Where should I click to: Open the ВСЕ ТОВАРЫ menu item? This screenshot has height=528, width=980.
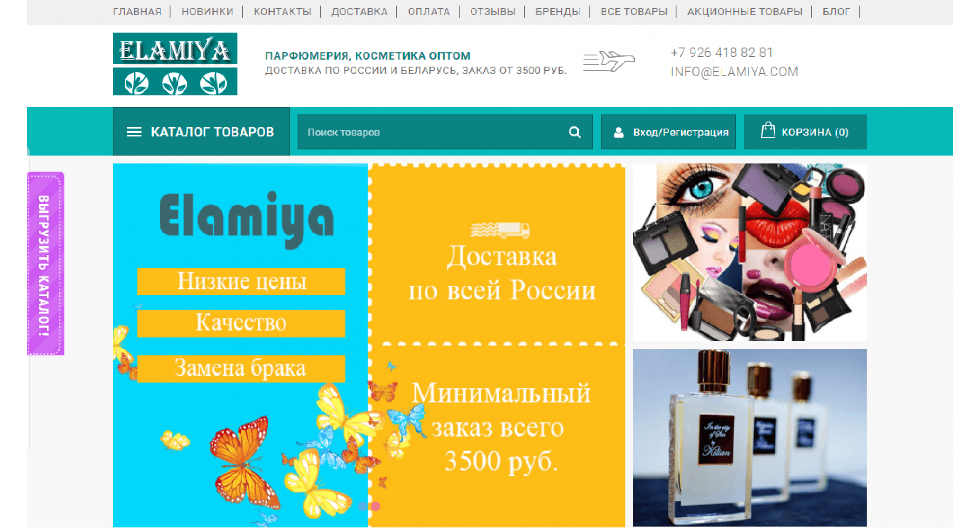634,11
